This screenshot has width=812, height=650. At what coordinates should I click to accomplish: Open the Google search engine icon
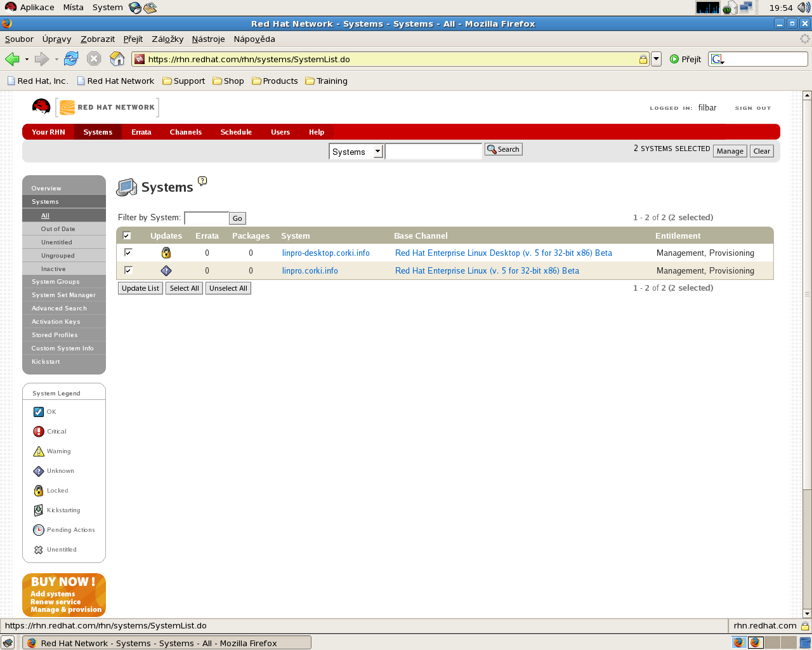tap(717, 59)
